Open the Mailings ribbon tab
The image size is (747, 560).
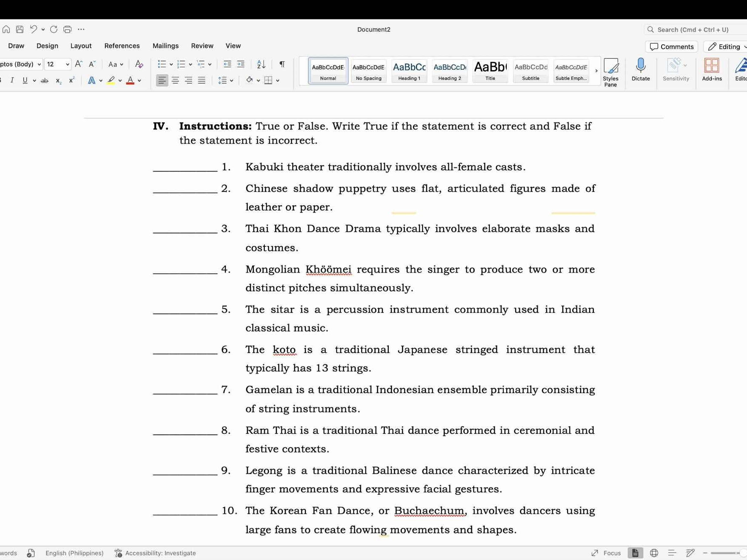point(165,46)
